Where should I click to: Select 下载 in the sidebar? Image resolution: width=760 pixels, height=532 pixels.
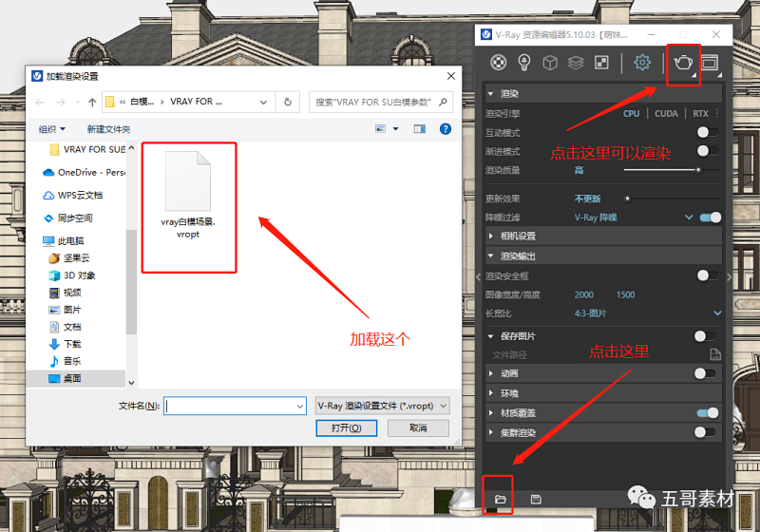pyautogui.click(x=65, y=344)
